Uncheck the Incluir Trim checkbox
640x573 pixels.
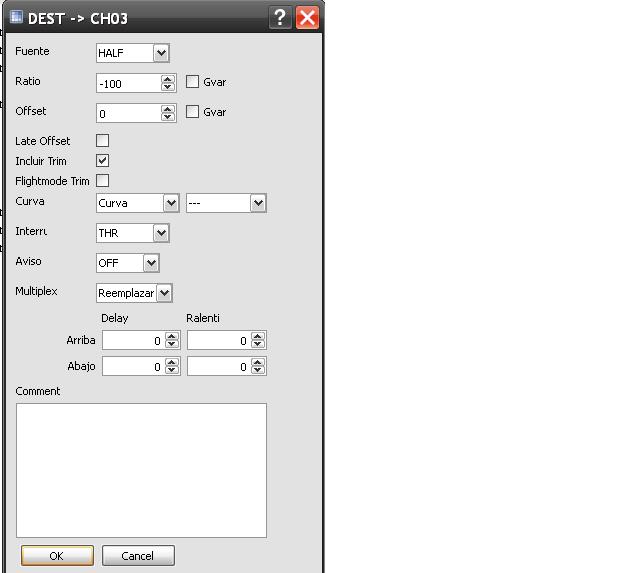click(x=102, y=160)
